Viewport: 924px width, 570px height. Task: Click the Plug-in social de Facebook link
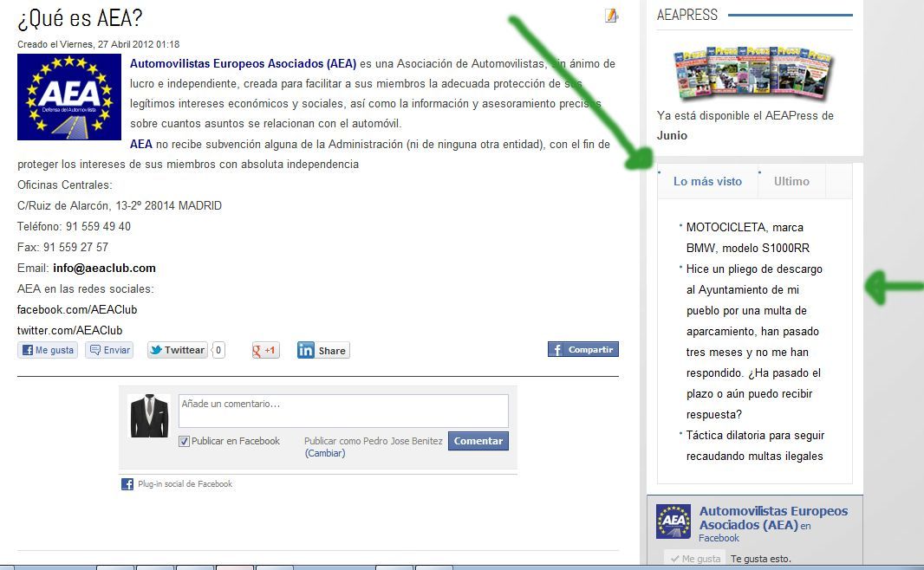(185, 484)
